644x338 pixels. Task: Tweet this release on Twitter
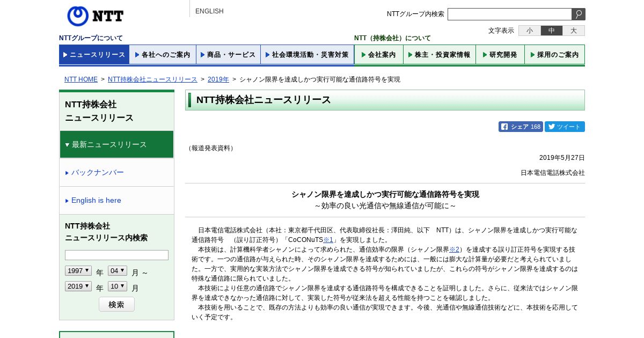565,127
